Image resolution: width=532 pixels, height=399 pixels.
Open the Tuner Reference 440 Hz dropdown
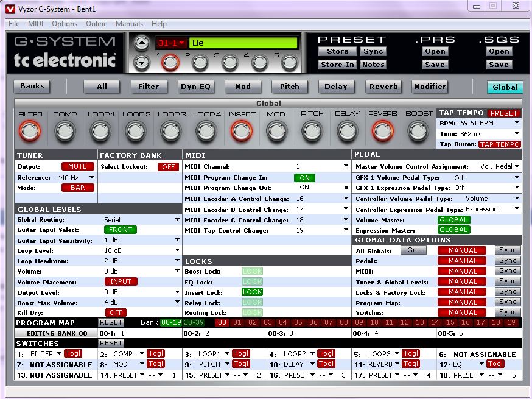coord(91,177)
